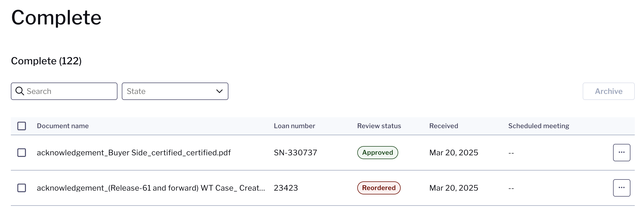Open more options for WT Case document
This screenshot has width=644, height=208.
point(621,188)
